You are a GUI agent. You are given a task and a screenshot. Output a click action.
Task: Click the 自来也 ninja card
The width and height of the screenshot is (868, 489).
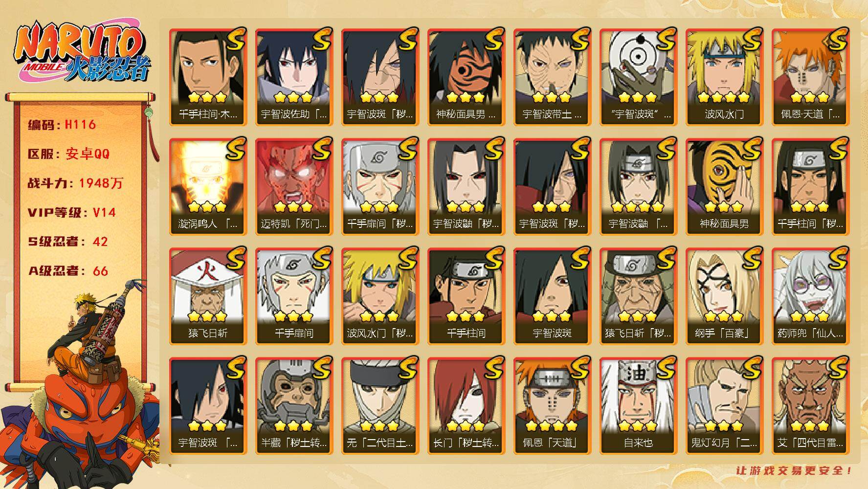click(x=638, y=406)
